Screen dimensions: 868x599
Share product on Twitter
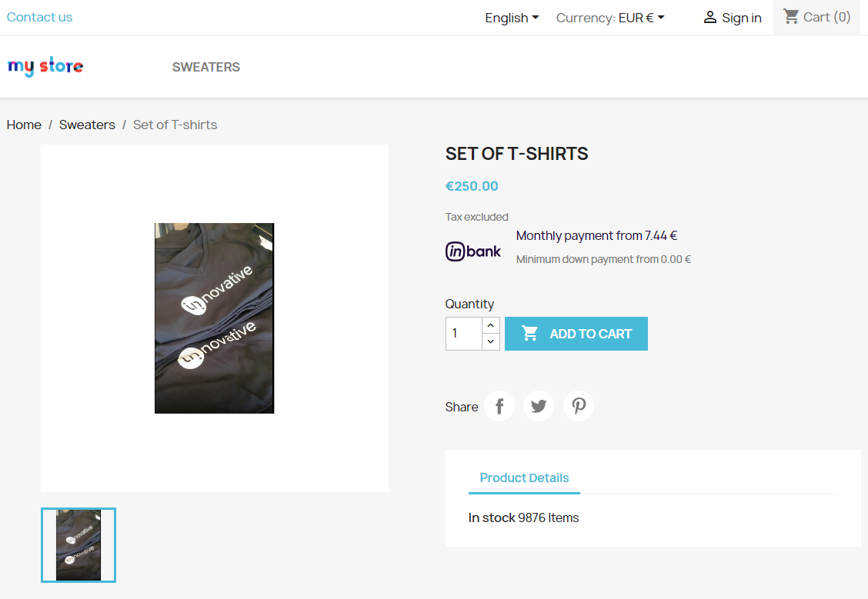click(x=539, y=406)
